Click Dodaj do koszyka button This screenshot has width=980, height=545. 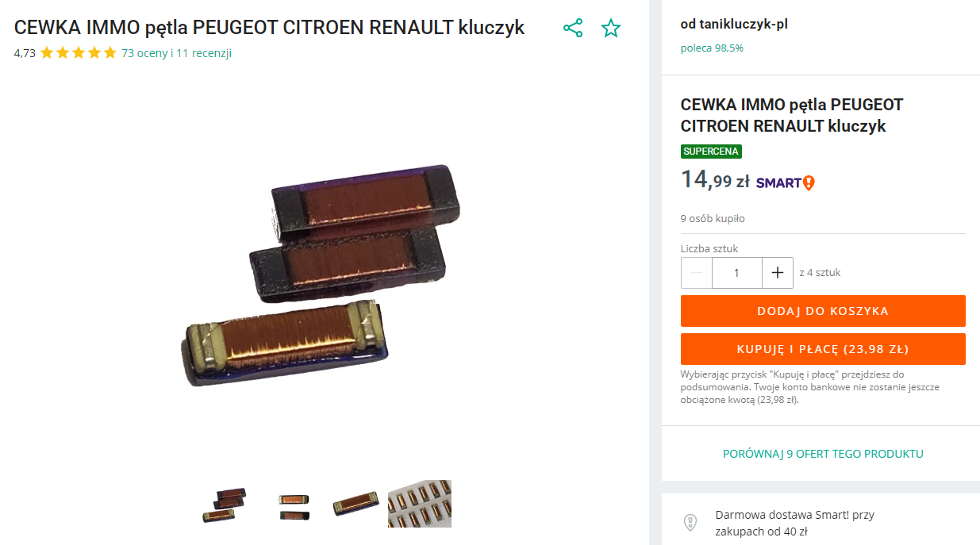point(823,311)
